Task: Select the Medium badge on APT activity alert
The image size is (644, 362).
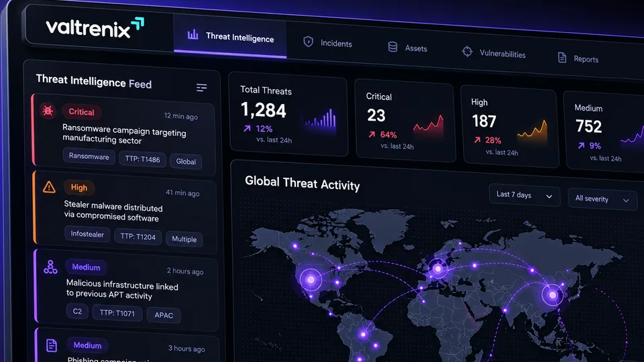Action: (86, 267)
